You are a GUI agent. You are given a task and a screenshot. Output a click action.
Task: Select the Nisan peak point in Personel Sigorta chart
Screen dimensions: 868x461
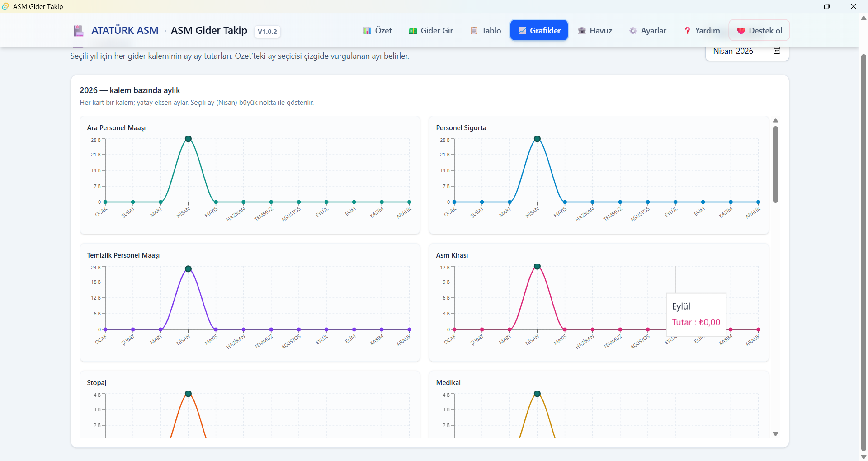pos(537,139)
